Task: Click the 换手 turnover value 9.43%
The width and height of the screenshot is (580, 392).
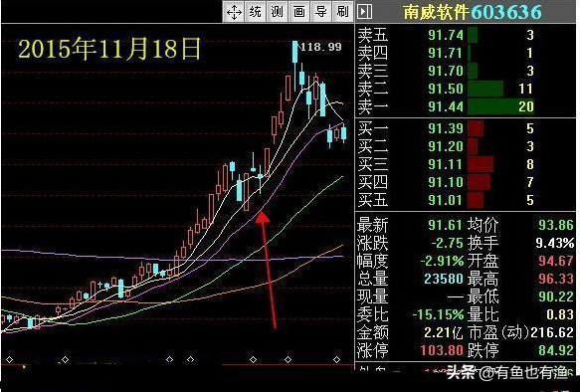Action: tap(555, 243)
